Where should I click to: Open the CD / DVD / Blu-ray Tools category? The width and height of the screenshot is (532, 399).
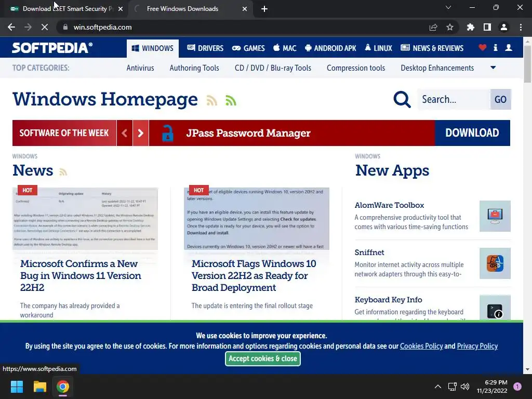(x=273, y=68)
